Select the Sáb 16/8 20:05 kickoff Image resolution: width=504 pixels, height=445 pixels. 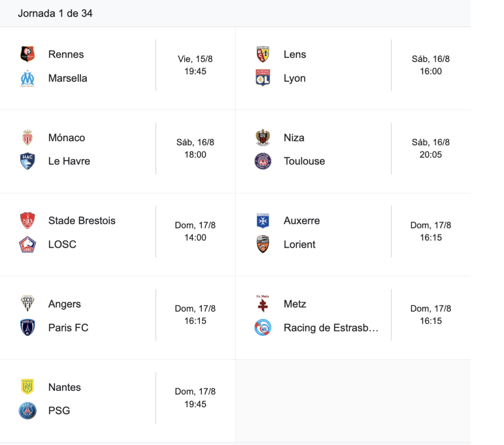pos(431,148)
